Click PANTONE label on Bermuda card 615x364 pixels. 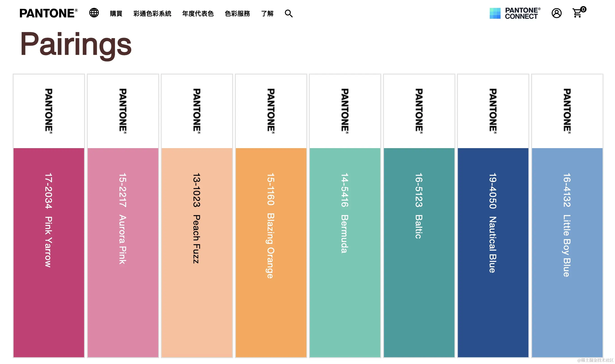345,111
